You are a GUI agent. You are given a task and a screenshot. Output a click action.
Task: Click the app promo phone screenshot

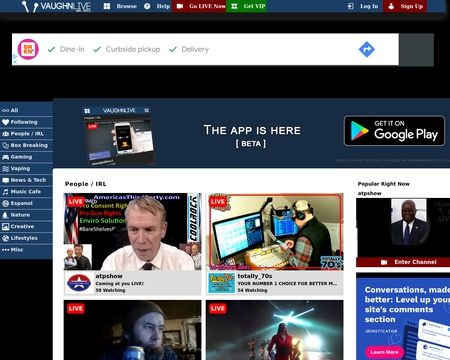pyautogui.click(x=118, y=135)
